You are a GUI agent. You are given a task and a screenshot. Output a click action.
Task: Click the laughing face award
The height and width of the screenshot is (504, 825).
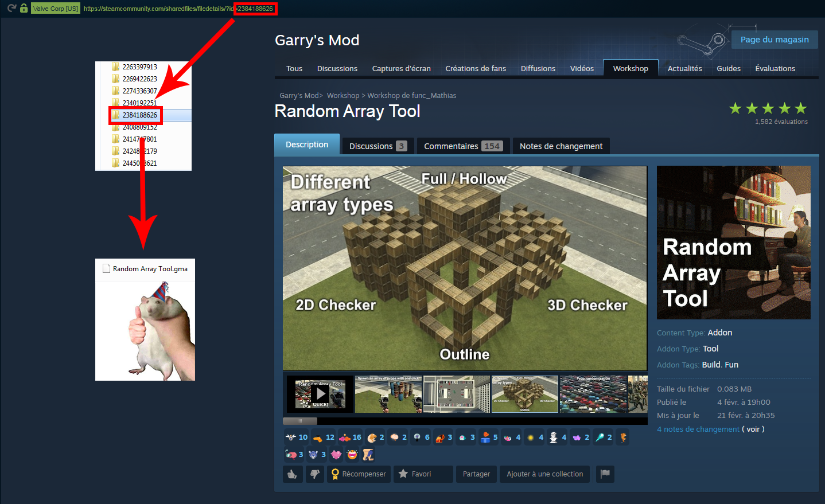click(352, 455)
